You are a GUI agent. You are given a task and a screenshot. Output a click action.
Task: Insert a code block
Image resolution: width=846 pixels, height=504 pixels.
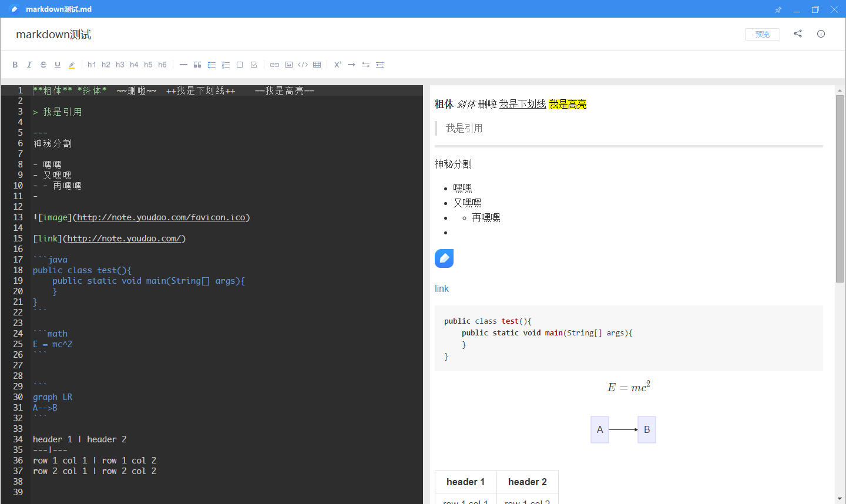(x=303, y=65)
